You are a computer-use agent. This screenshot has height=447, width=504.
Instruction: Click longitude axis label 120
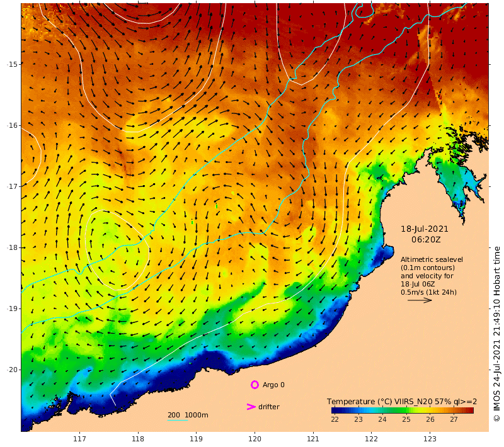[255, 439]
